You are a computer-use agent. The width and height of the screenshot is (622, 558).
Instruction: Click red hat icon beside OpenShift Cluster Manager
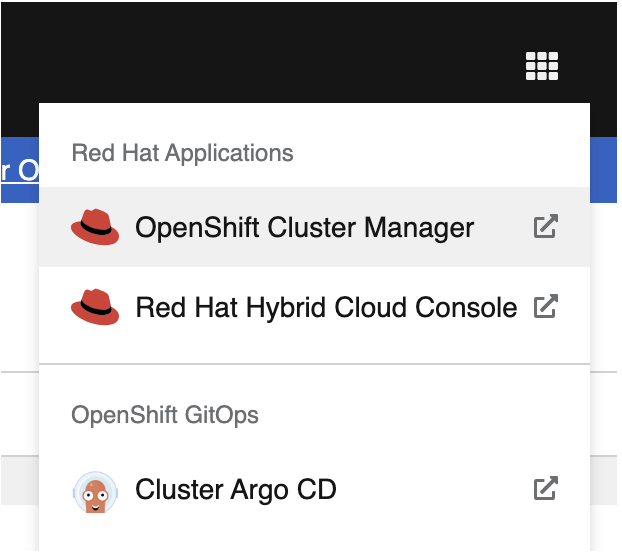pyautogui.click(x=95, y=227)
